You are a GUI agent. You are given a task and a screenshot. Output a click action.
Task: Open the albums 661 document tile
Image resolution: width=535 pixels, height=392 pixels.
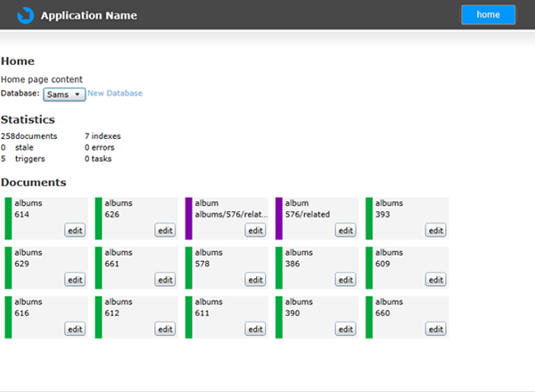[136, 268]
